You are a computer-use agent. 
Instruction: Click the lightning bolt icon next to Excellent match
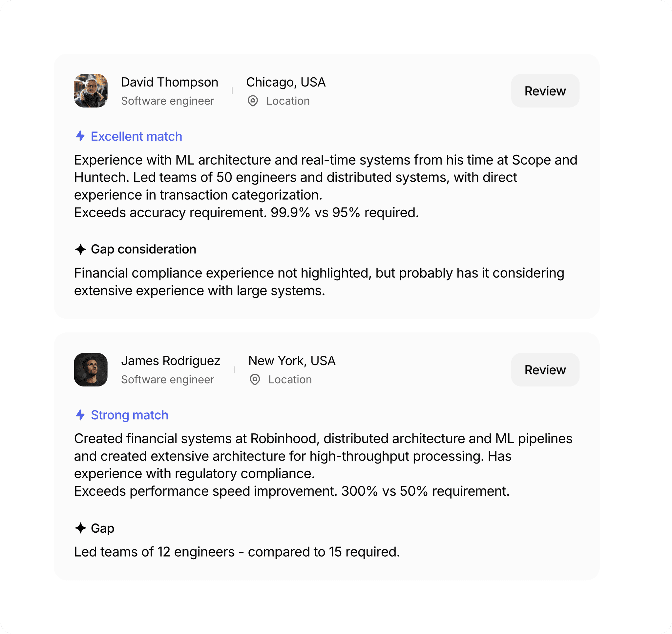pyautogui.click(x=80, y=136)
